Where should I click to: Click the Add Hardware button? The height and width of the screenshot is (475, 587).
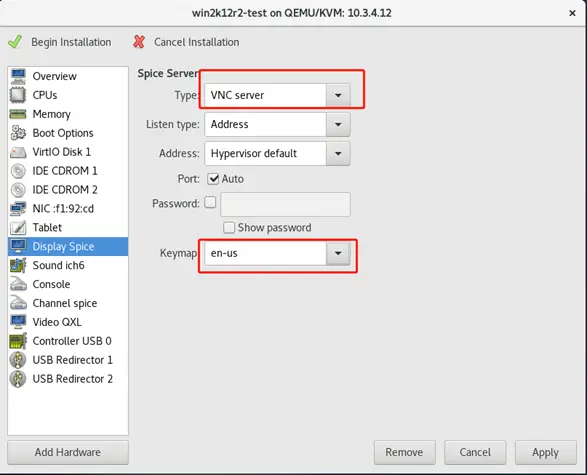pos(68,452)
